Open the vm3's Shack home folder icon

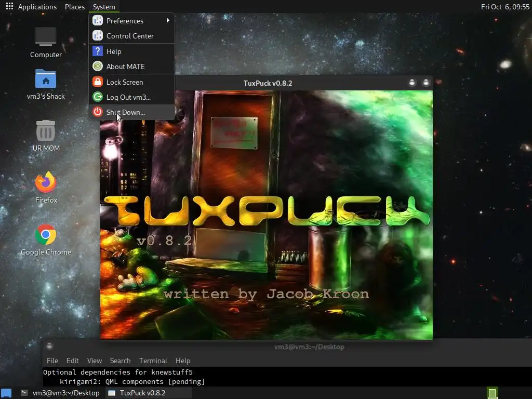[x=46, y=85]
